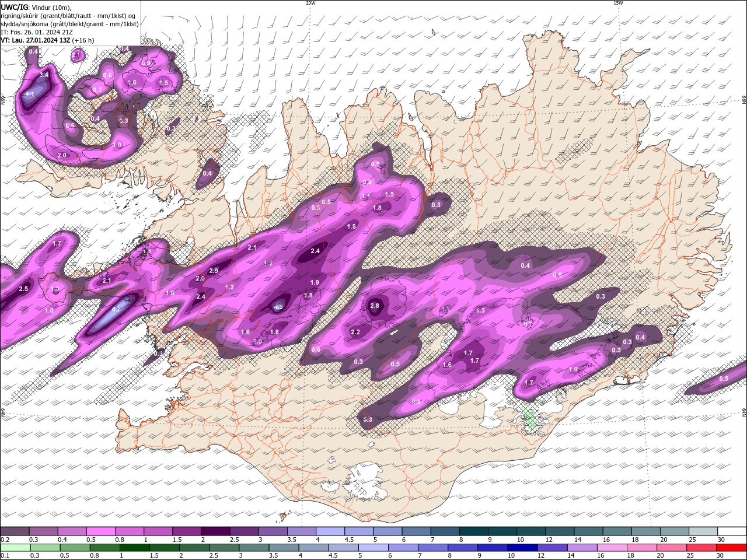The width and height of the screenshot is (747, 560).
Task: Click the 2.8 precipitation value on the map
Action: coord(375,306)
